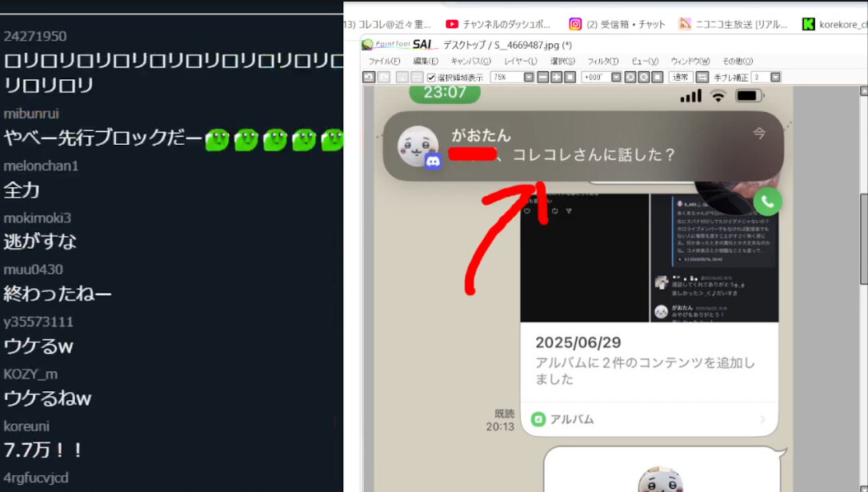Open the ウィンドウ(W) menu
The height and width of the screenshot is (492, 868).
690,62
